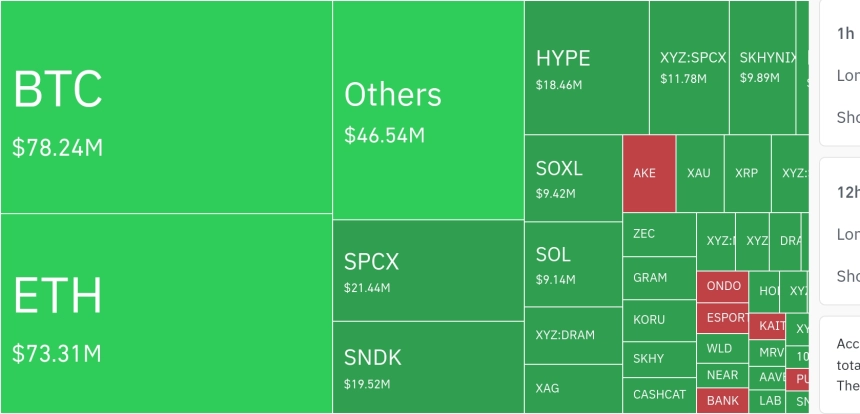Viewport: 860px width, 414px height.
Task: Click the red ONDO tile
Action: tap(723, 287)
